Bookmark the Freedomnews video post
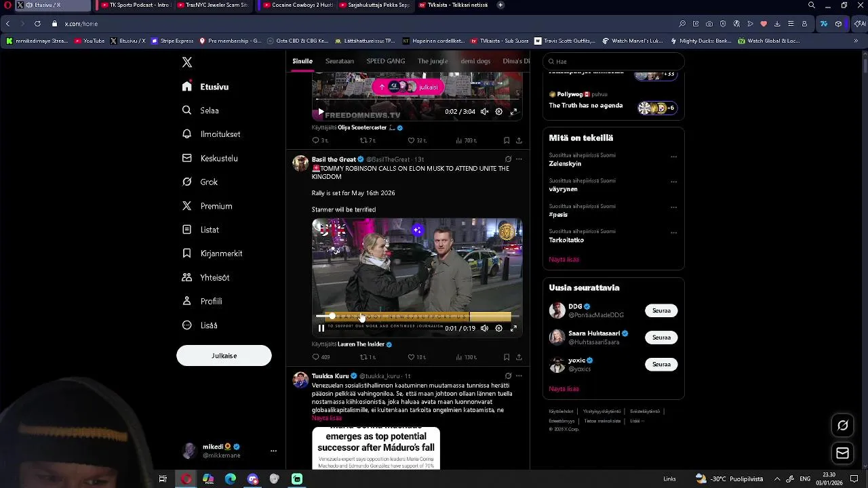Viewport: 868px width, 488px height. click(507, 140)
